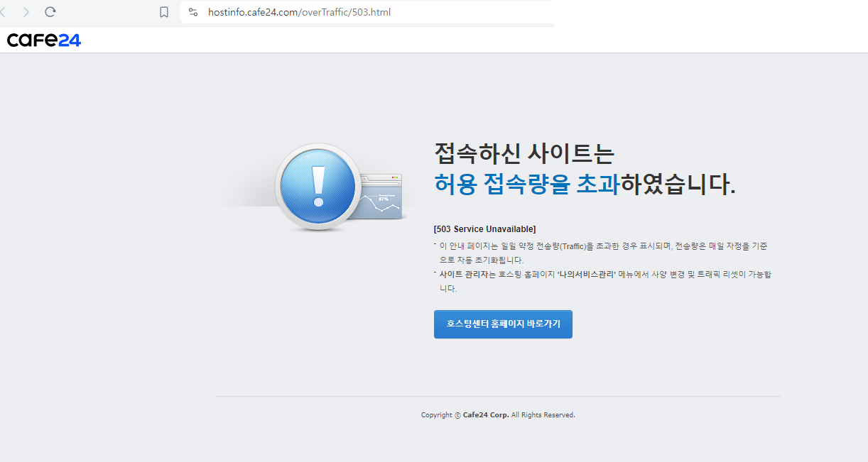Open site information icon beside the URL

pyautogui.click(x=192, y=12)
